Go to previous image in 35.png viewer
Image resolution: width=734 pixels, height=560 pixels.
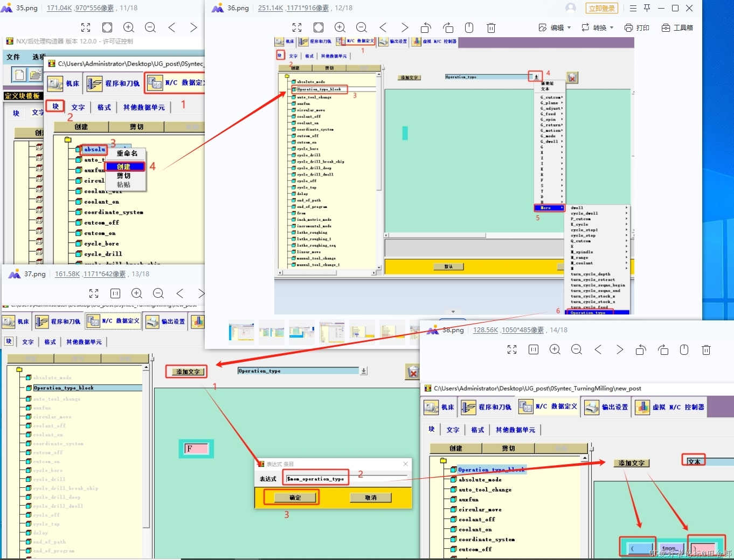pos(172,27)
